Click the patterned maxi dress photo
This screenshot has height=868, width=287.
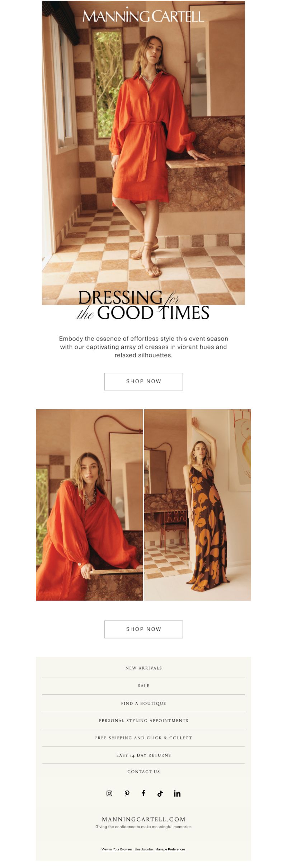point(198,505)
